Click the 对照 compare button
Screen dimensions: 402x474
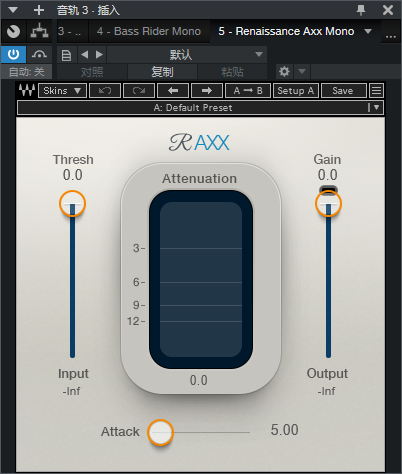tap(92, 72)
